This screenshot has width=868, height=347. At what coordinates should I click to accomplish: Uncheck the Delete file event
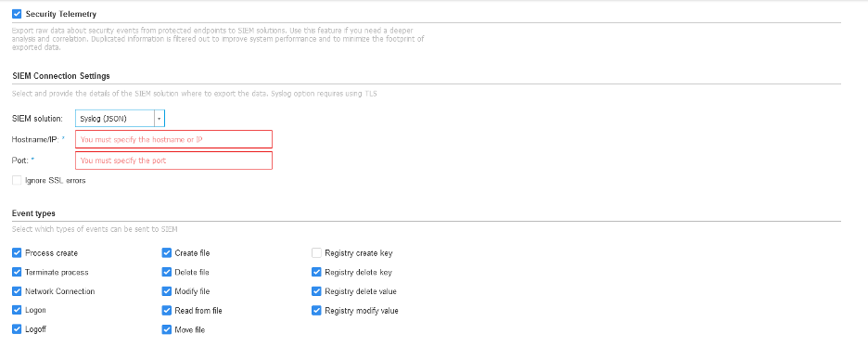pyautogui.click(x=167, y=272)
